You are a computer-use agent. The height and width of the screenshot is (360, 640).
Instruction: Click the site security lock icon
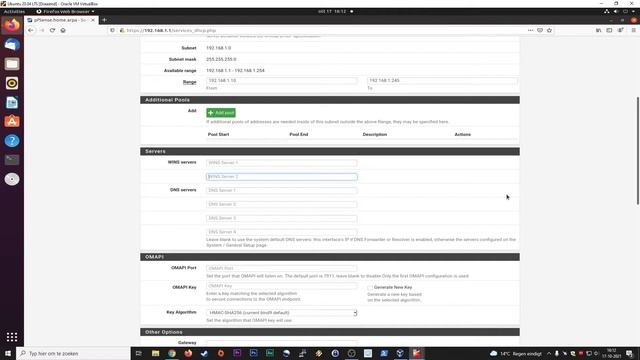click(122, 30)
